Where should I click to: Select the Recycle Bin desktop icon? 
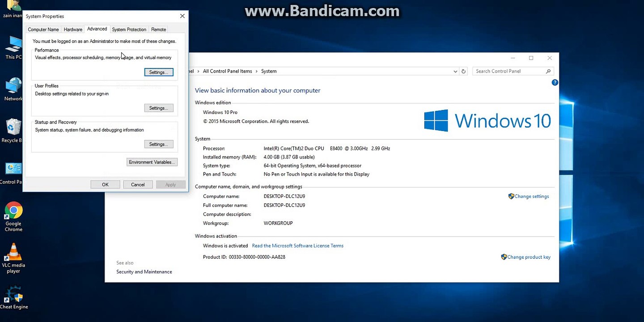12,131
